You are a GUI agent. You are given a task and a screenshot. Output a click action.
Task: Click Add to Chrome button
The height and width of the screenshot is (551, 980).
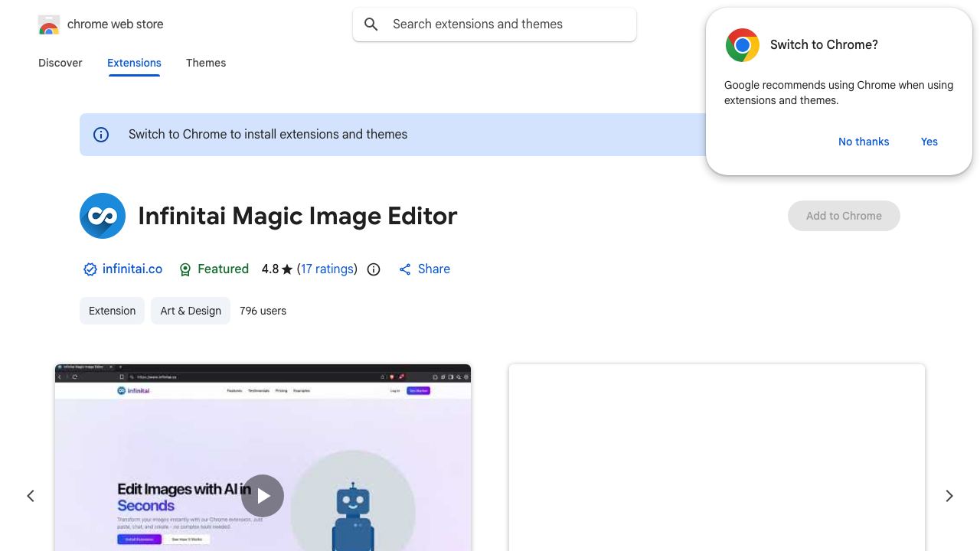click(844, 216)
